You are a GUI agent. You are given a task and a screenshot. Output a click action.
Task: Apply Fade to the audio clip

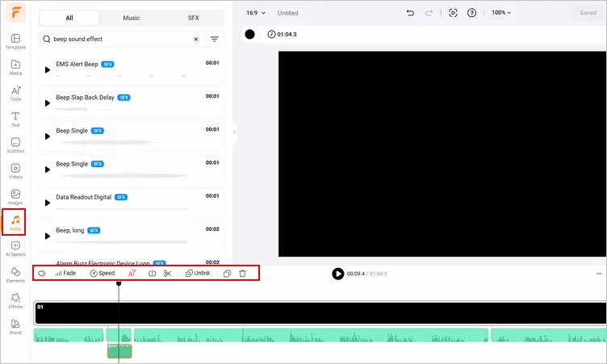click(65, 273)
